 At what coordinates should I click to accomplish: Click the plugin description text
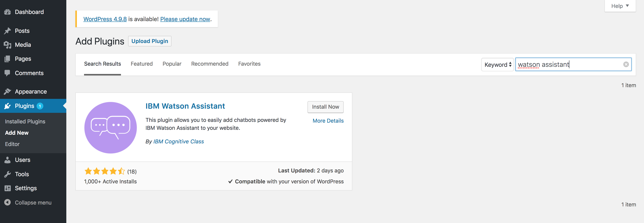pos(216,124)
